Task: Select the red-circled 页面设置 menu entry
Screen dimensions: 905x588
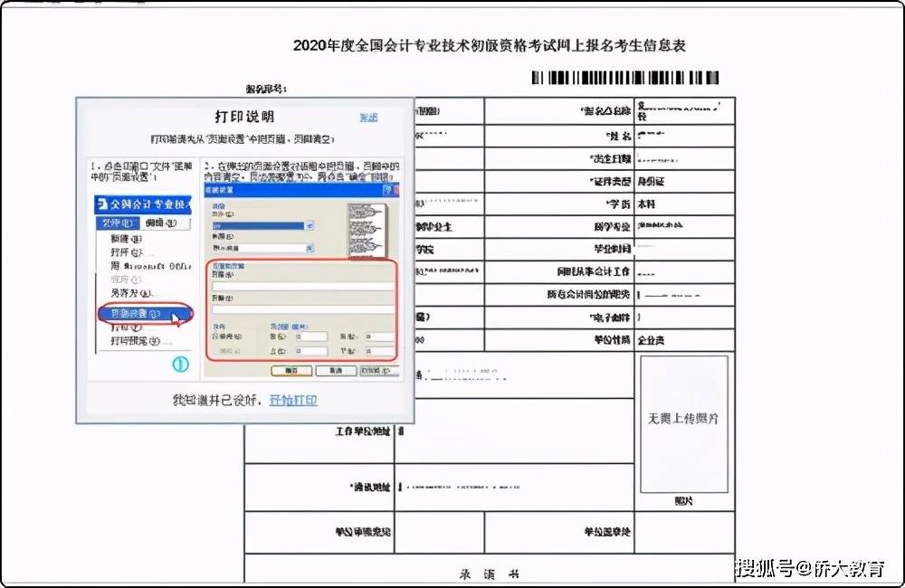Action: pyautogui.click(x=140, y=314)
